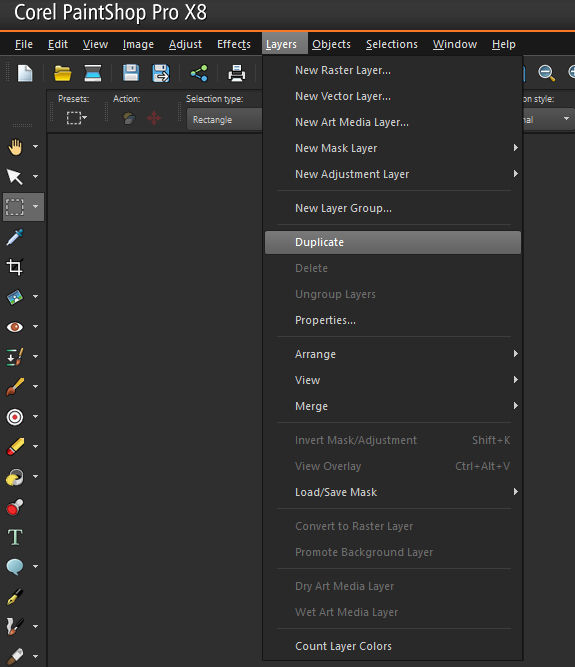
Task: Select the Flood Fill tool
Action: [x=15, y=477]
